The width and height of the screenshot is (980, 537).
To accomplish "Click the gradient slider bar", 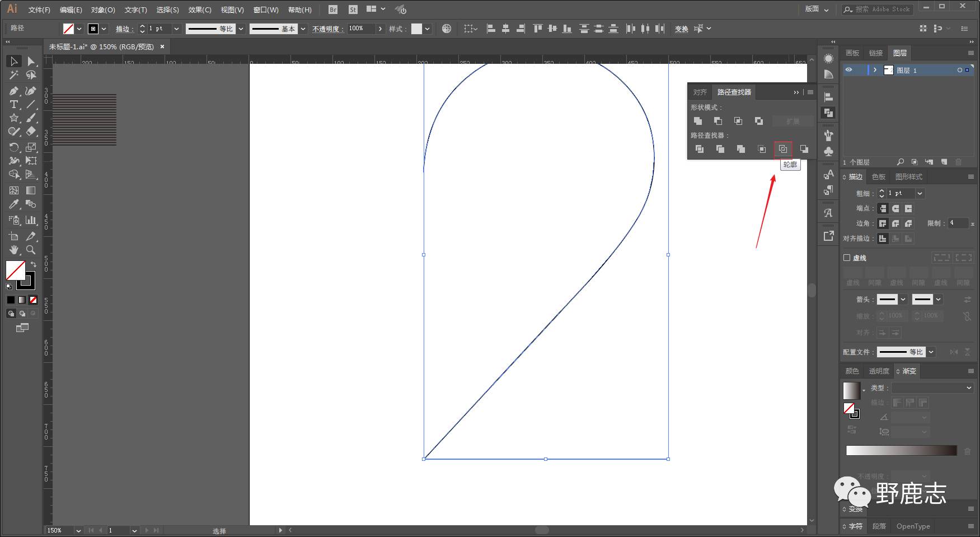I will (x=901, y=451).
